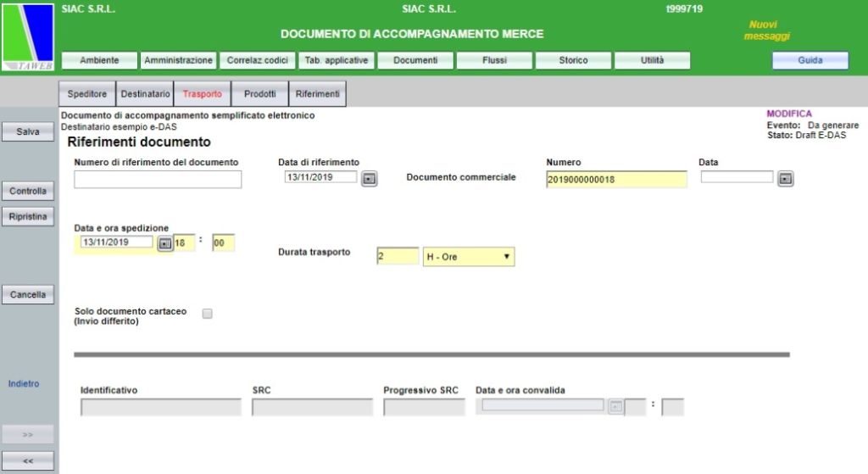The width and height of the screenshot is (868, 474).
Task: Open the Nuovi messaggi notification link
Action: coord(766,31)
